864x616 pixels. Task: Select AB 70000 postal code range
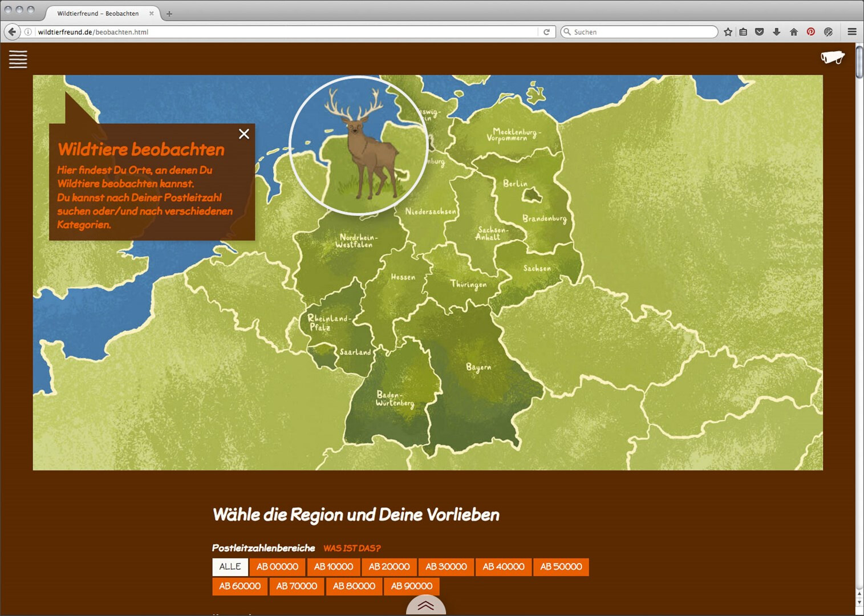point(297,586)
